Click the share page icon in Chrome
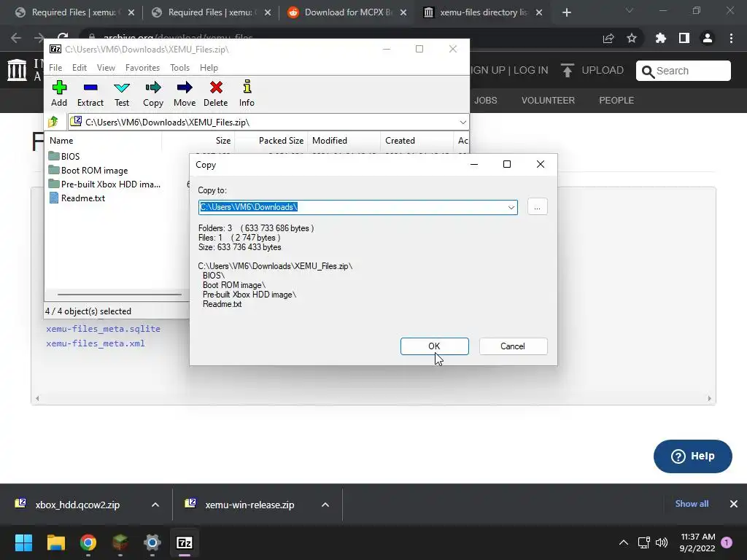747x560 pixels. coord(608,38)
